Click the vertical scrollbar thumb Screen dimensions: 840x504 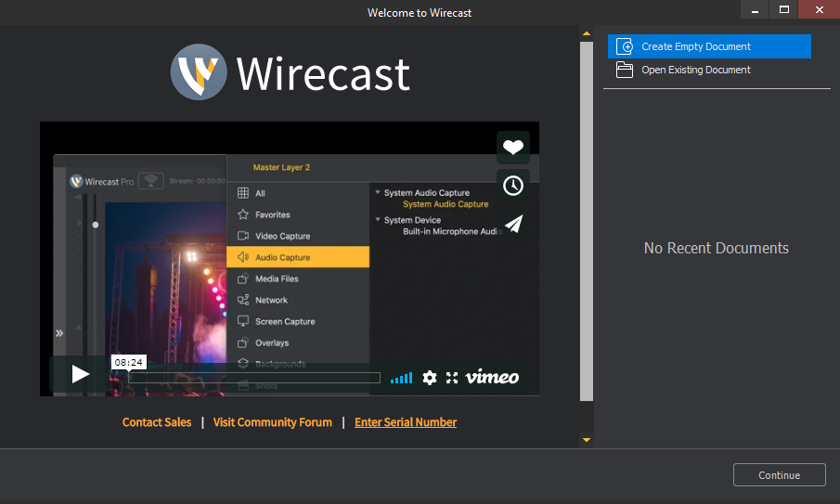coord(587,221)
